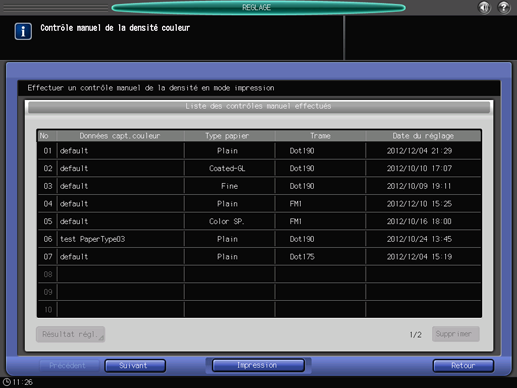Open help with the question mark icon
The image size is (517, 388).
click(x=504, y=7)
